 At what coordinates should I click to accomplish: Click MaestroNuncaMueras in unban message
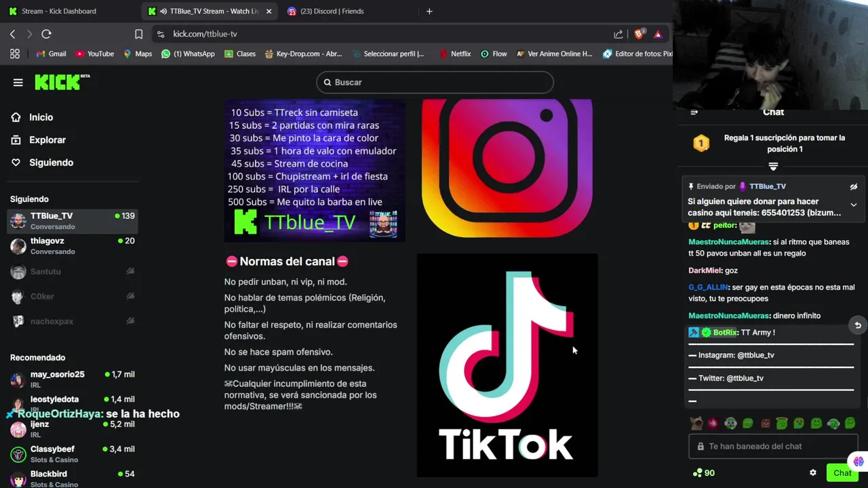[x=729, y=242]
